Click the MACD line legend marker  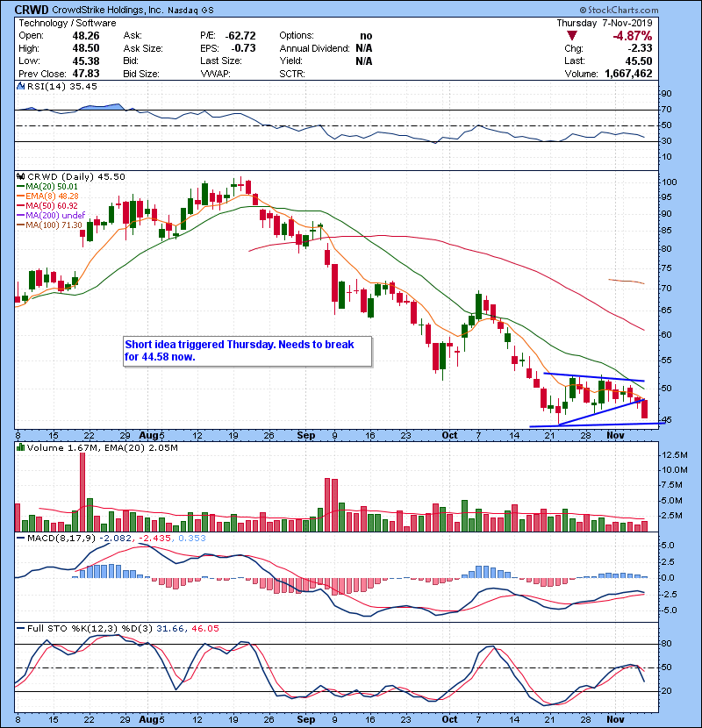[20, 539]
